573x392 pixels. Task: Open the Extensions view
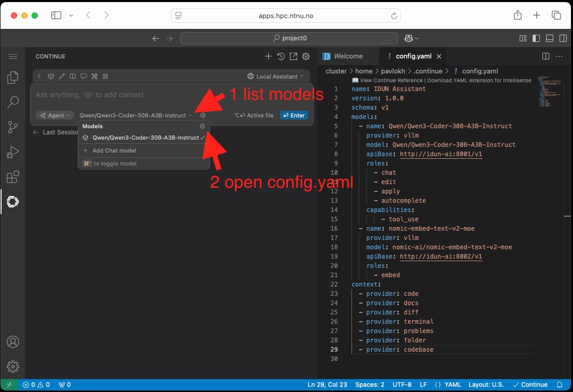coord(13,177)
